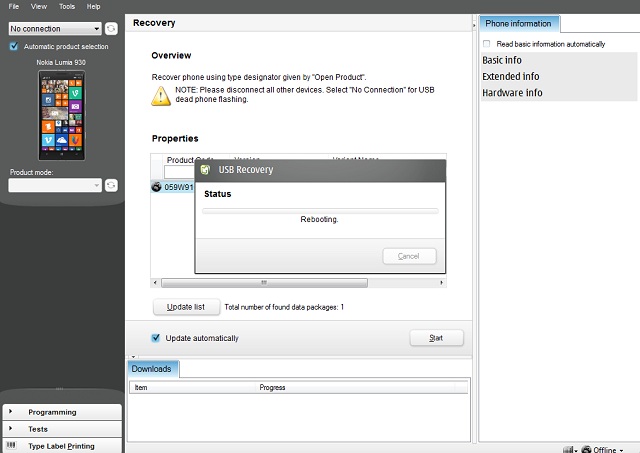
Task: Click the data package row icon
Action: (156, 187)
